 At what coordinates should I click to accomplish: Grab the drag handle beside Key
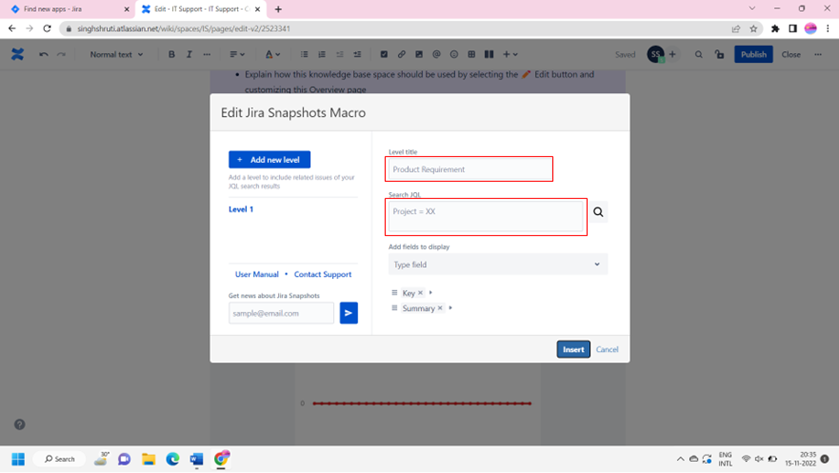394,293
